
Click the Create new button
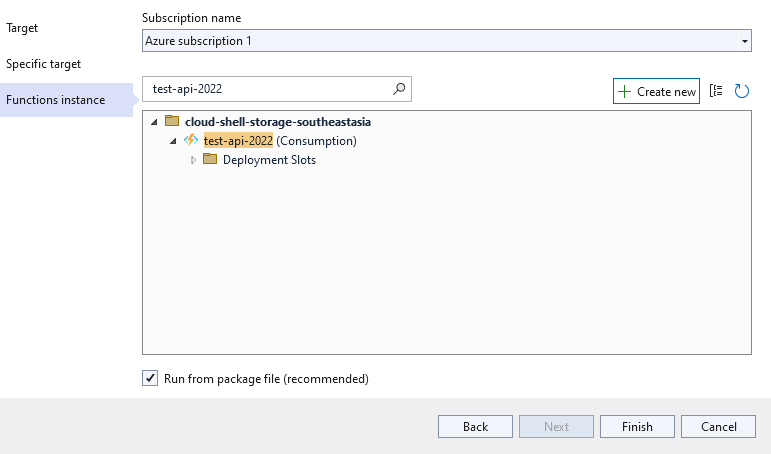[656, 91]
